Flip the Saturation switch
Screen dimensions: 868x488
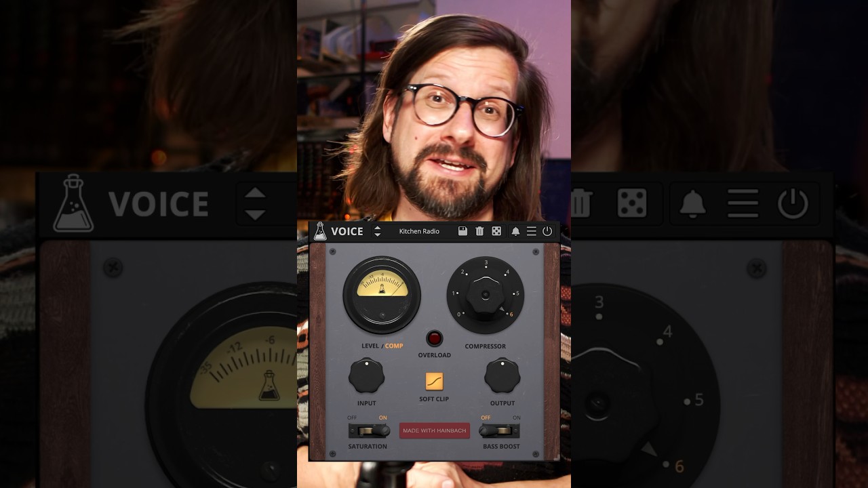[x=369, y=430]
